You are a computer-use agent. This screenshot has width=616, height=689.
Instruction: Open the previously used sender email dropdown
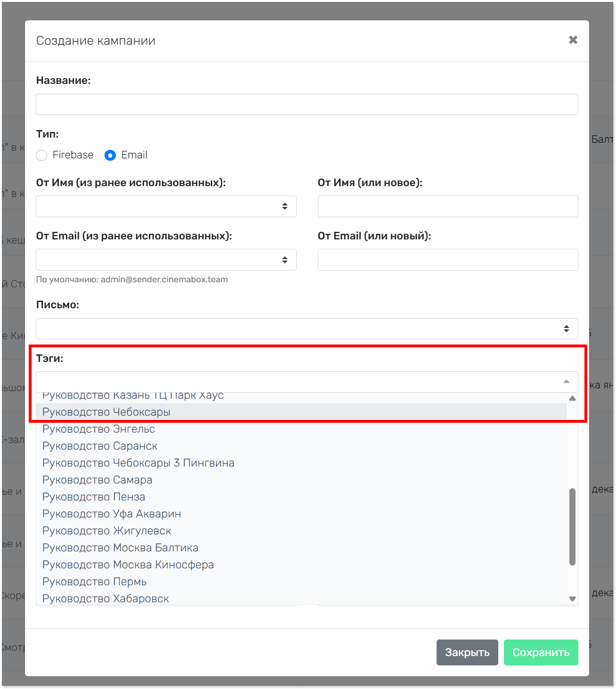tap(166, 260)
